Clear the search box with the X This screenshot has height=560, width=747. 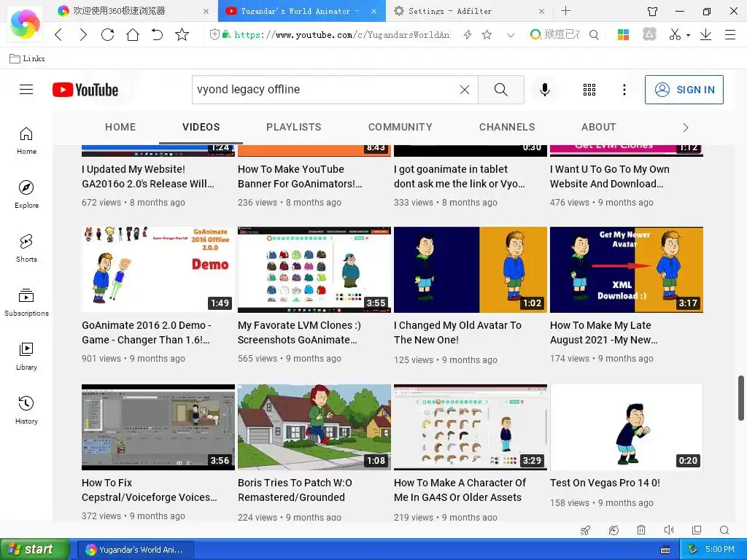pos(465,90)
